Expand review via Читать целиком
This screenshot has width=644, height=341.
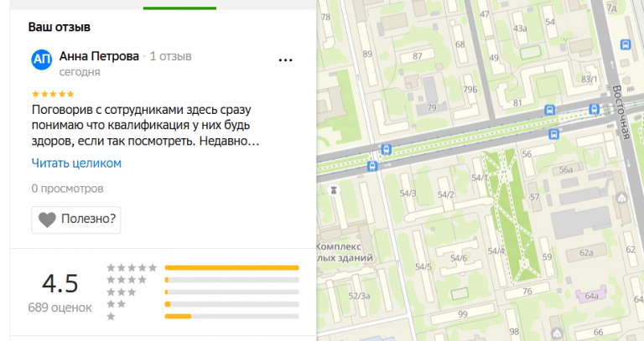click(76, 163)
